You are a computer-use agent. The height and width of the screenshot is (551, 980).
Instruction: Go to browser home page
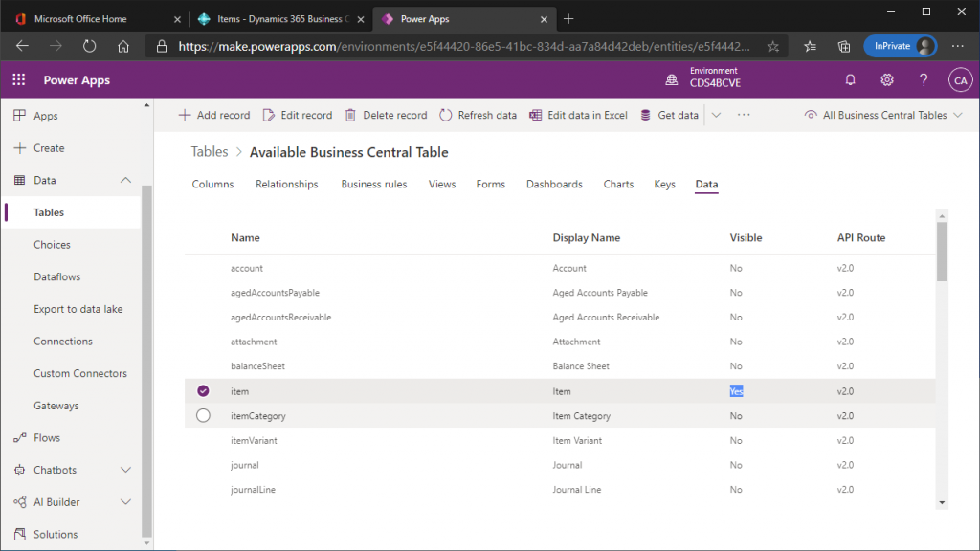(x=123, y=46)
